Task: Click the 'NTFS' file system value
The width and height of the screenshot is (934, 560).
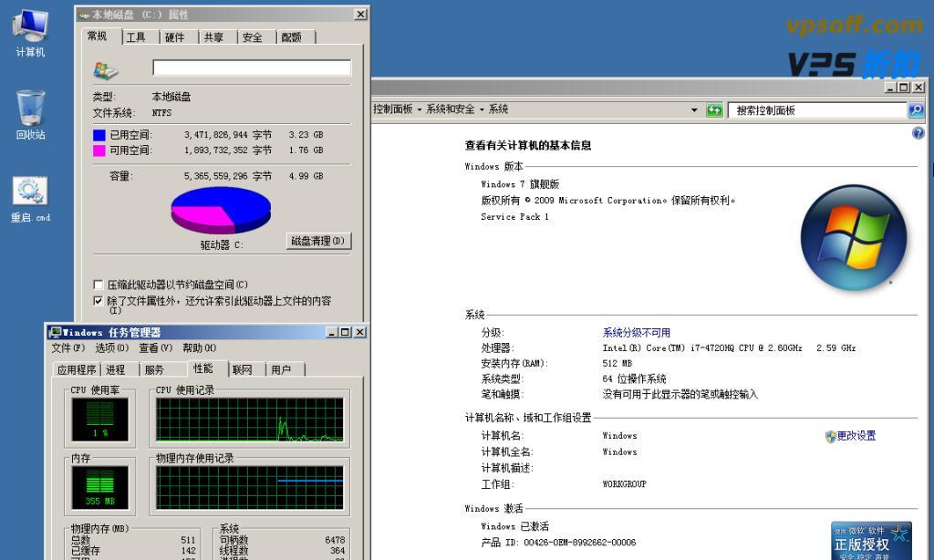Action: (161, 112)
